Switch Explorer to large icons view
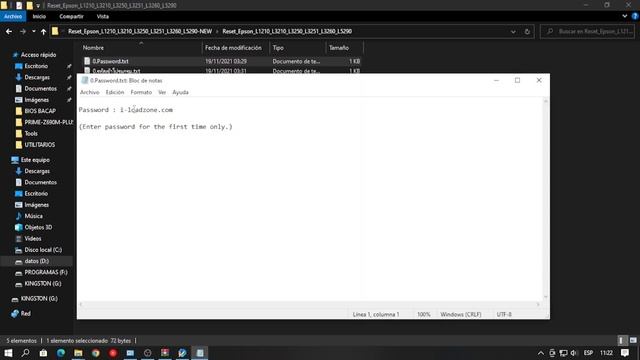This screenshot has width=640, height=360. tap(633, 340)
